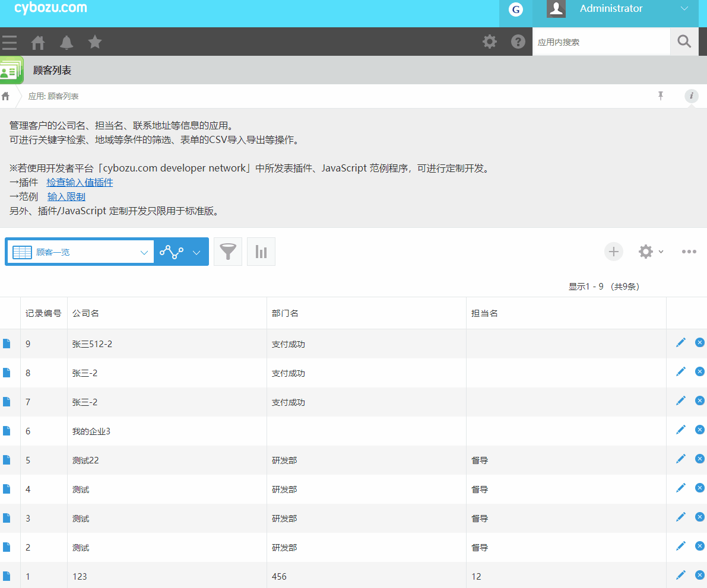Delete record 2 cross icon
Screen dimensions: 707x588
click(699, 546)
